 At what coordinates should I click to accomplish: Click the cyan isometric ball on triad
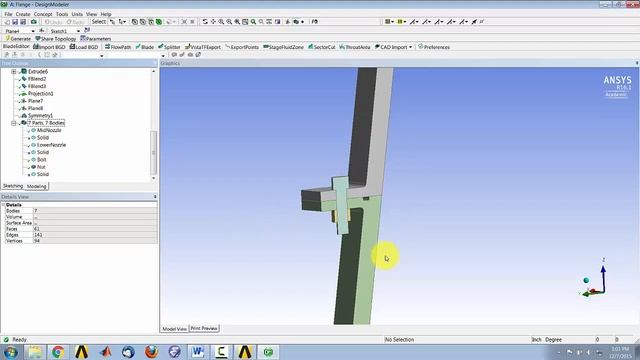pyautogui.click(x=586, y=280)
